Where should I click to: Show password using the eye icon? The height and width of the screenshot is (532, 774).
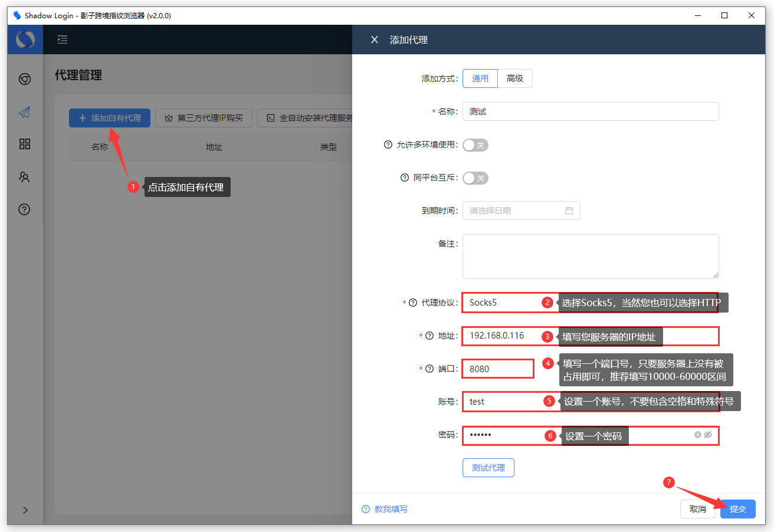pyautogui.click(x=708, y=435)
